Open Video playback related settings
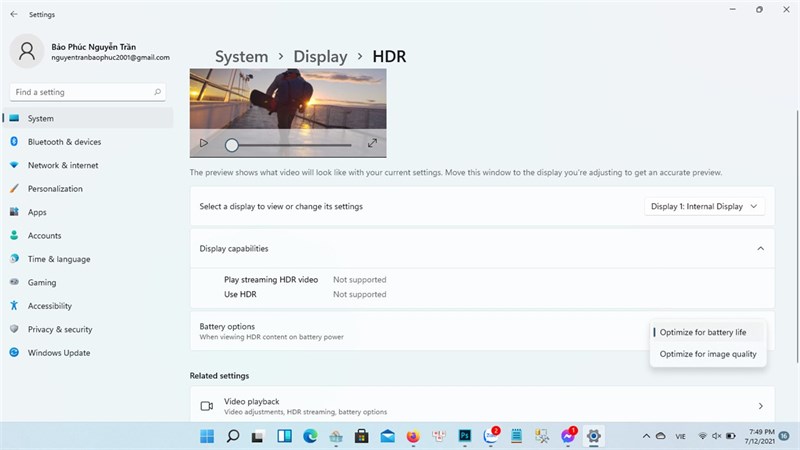This screenshot has height=450, width=800. 482,406
